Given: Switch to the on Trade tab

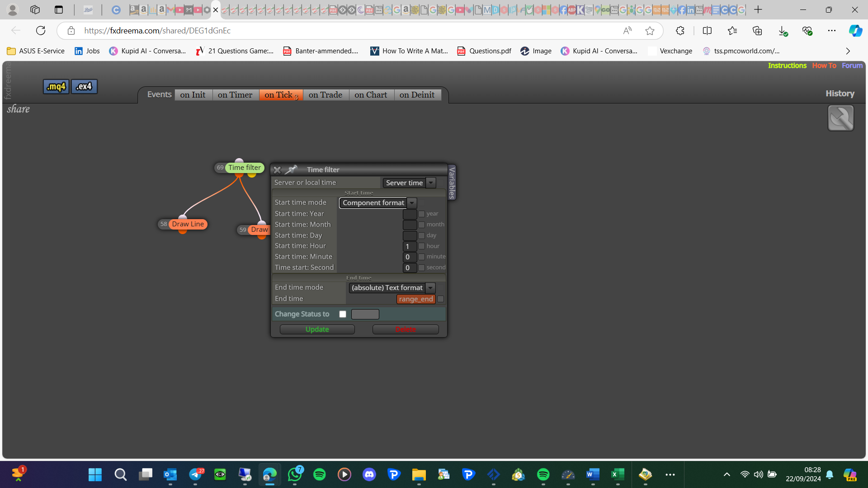Looking at the screenshot, I should pyautogui.click(x=325, y=95).
